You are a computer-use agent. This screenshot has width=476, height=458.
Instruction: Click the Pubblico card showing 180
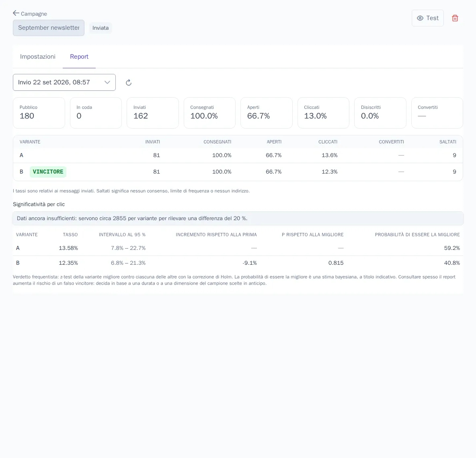point(39,113)
